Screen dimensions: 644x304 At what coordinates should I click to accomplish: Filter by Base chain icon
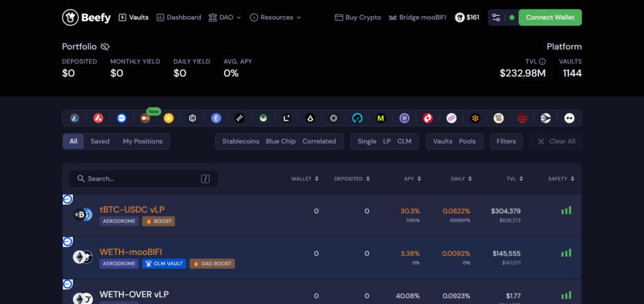tap(121, 118)
